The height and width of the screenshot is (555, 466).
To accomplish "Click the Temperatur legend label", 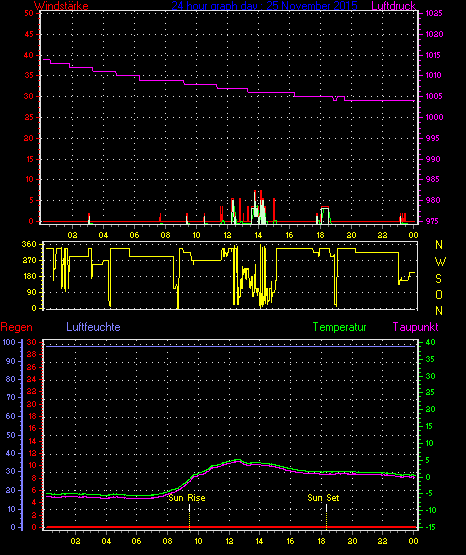I will (339, 327).
